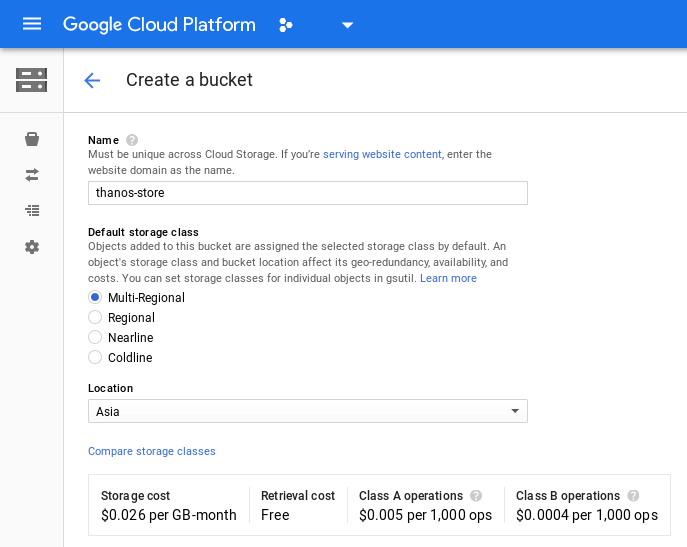
Task: Click the project selector dots icon
Action: pos(286,25)
